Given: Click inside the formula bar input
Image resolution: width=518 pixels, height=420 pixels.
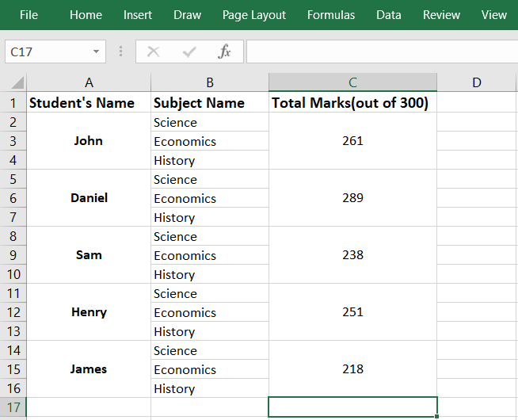Looking at the screenshot, I should pos(380,52).
